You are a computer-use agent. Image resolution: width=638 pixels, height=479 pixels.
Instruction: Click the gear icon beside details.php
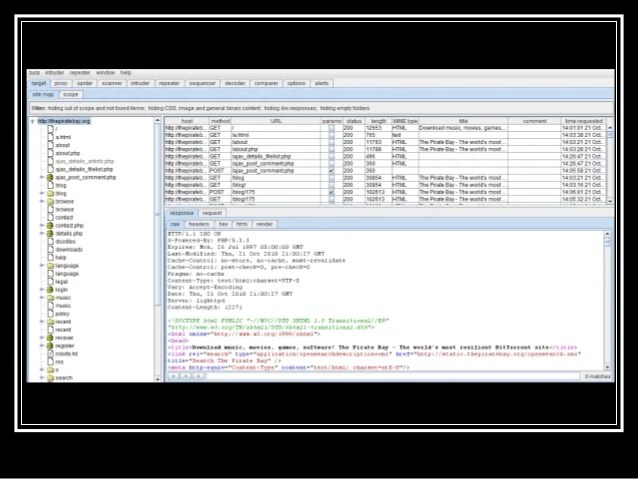50,234
